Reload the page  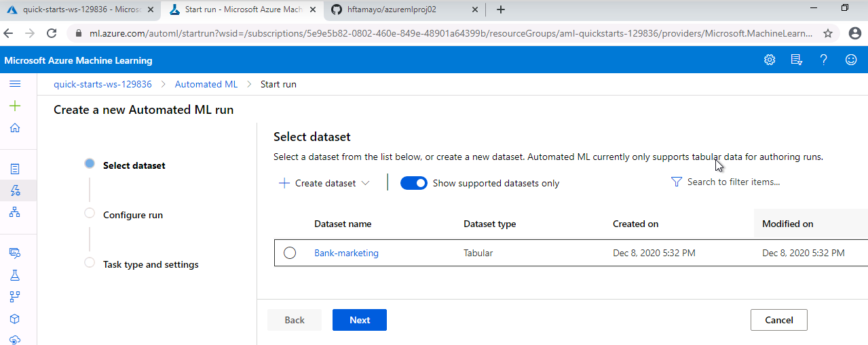point(52,33)
